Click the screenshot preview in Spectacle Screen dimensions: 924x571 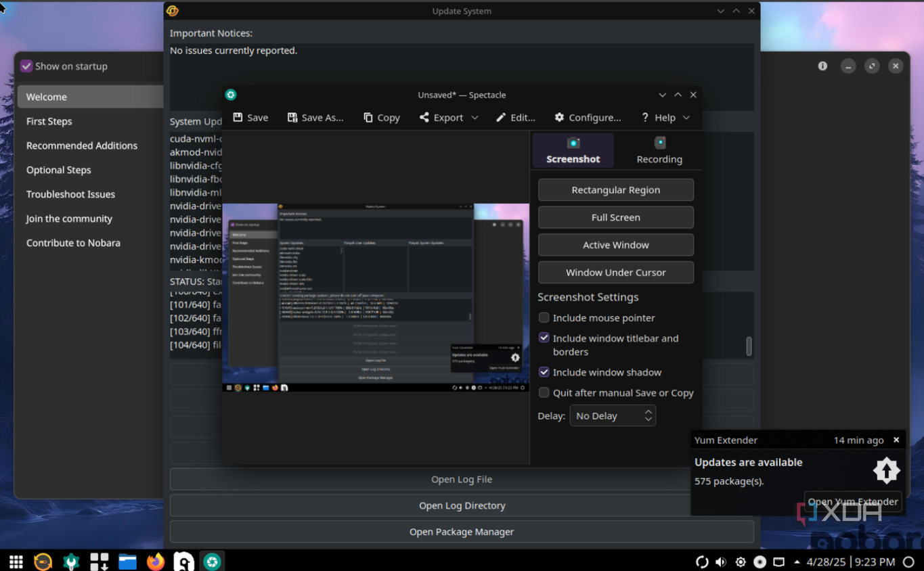(376, 298)
